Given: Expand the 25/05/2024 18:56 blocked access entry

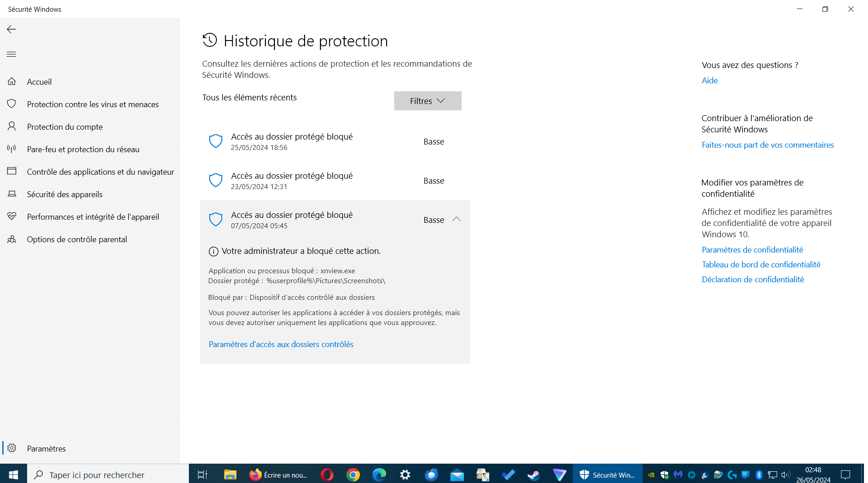Looking at the screenshot, I should pos(335,141).
